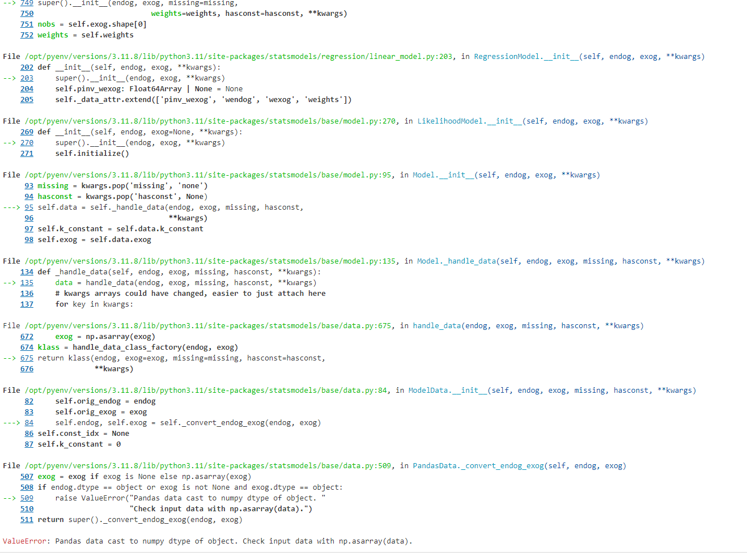Jump to line number 749 link
Viewport: 747px width, 560px height.
tap(27, 3)
